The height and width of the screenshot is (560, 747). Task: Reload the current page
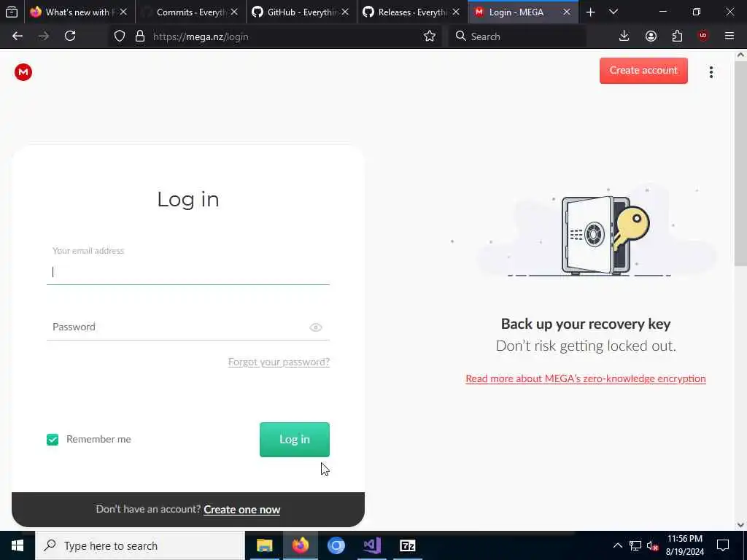[x=70, y=36]
